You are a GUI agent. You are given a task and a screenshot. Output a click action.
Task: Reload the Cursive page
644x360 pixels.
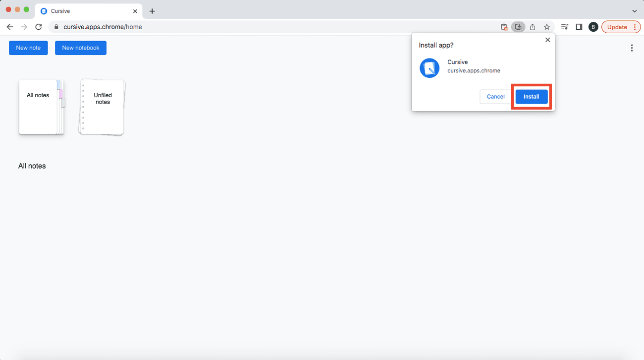pyautogui.click(x=39, y=27)
